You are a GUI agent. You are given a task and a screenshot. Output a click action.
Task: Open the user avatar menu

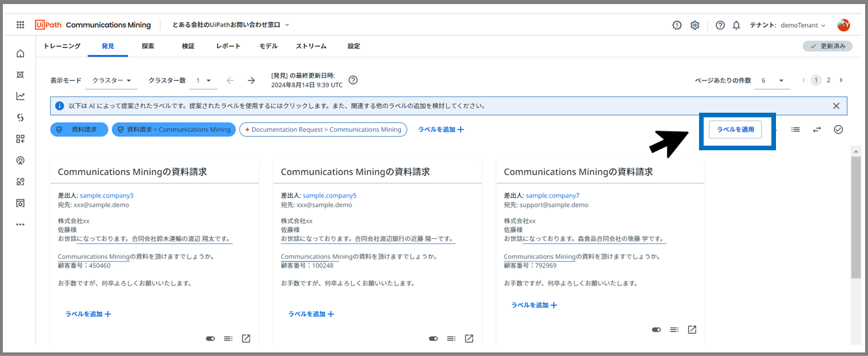[x=843, y=25]
